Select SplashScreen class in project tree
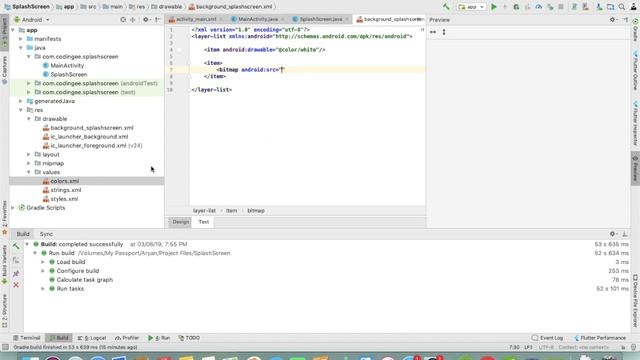Screen dimensions: 640x360 pos(69,74)
